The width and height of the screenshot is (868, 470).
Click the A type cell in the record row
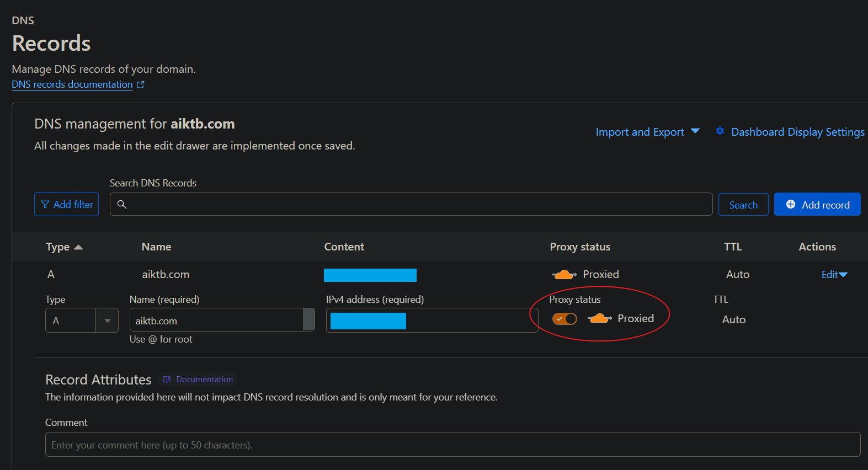coord(51,274)
